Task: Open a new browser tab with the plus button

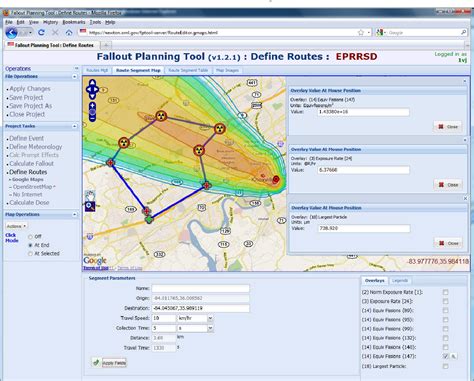Action: (x=106, y=45)
